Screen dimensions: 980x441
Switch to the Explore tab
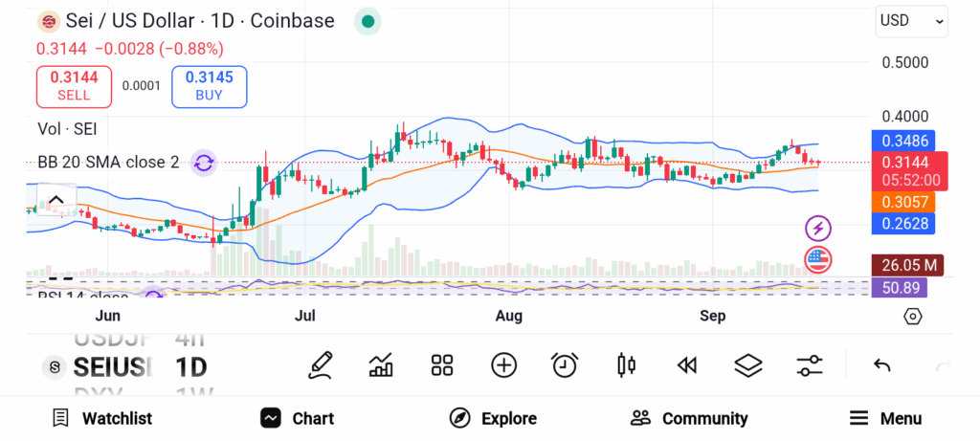coord(493,418)
